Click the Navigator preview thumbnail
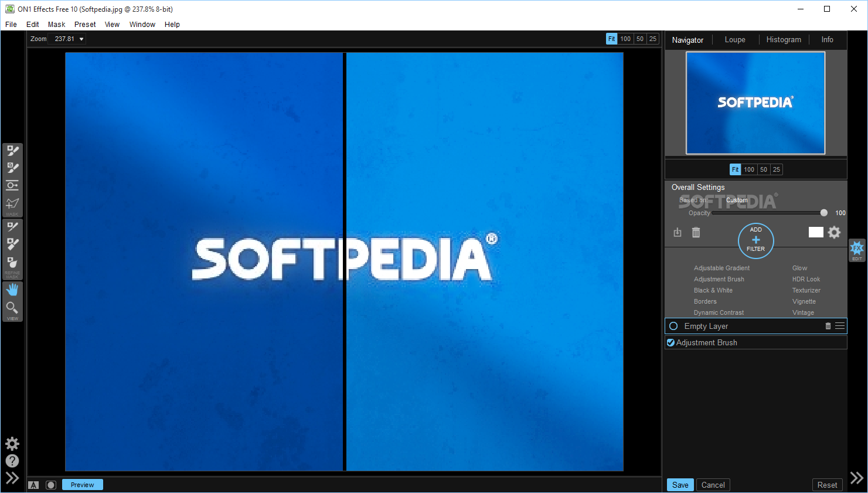The height and width of the screenshot is (493, 868). (x=755, y=103)
